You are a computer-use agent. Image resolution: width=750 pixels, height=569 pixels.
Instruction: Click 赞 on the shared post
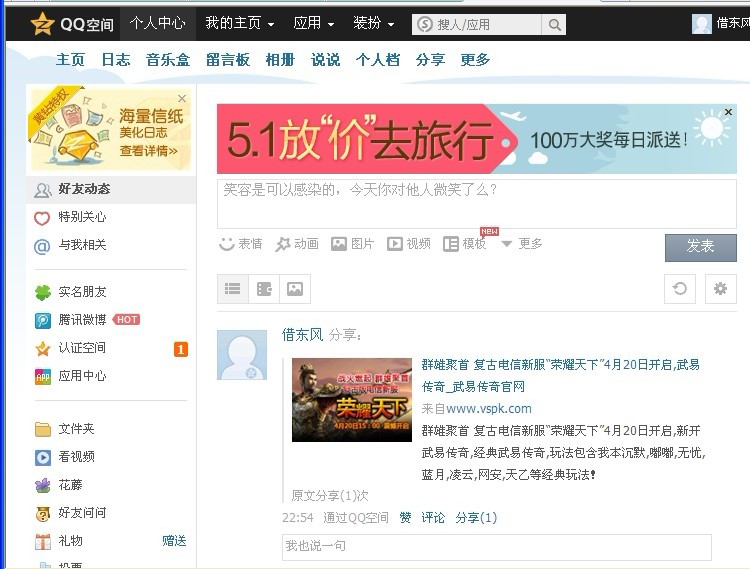[405, 517]
